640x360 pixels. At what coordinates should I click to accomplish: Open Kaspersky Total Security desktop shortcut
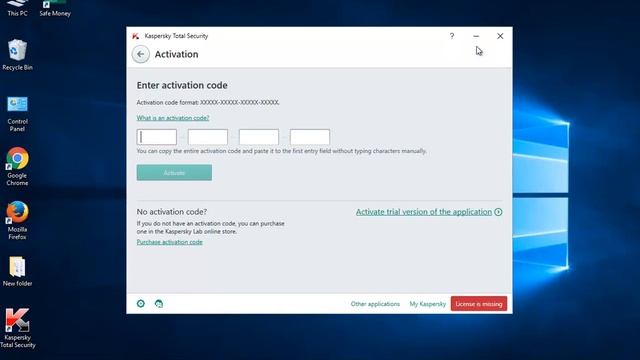(18, 328)
